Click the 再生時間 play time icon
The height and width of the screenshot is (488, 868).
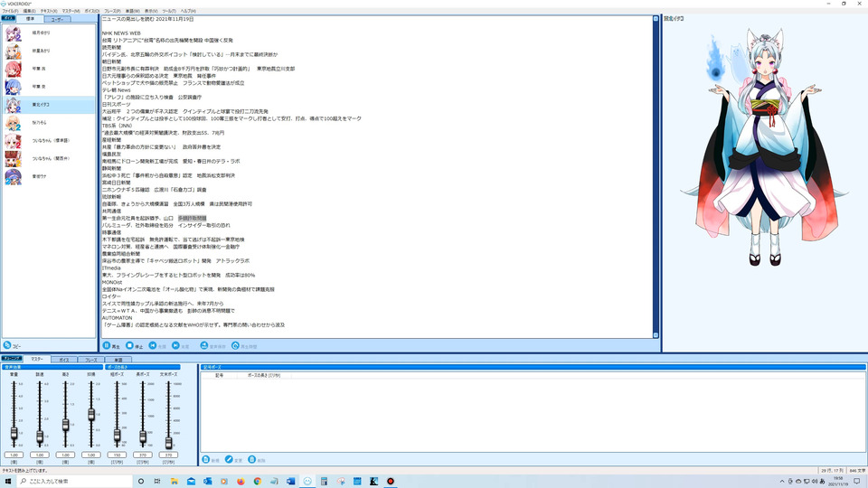click(x=235, y=346)
